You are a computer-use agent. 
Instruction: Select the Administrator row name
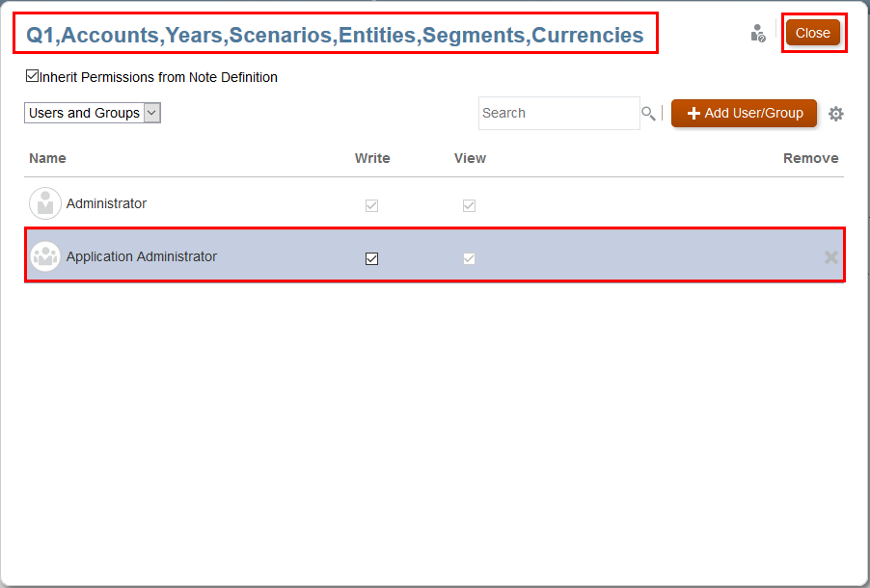tap(106, 203)
